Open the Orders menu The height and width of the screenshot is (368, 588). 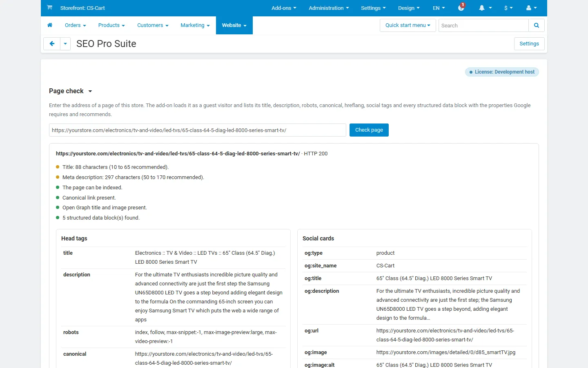(76, 25)
